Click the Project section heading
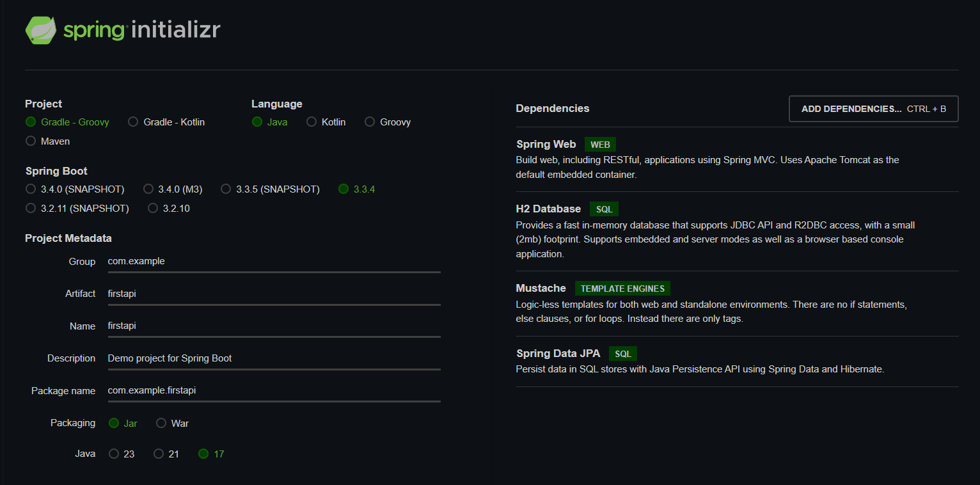The height and width of the screenshot is (485, 980). tap(43, 104)
